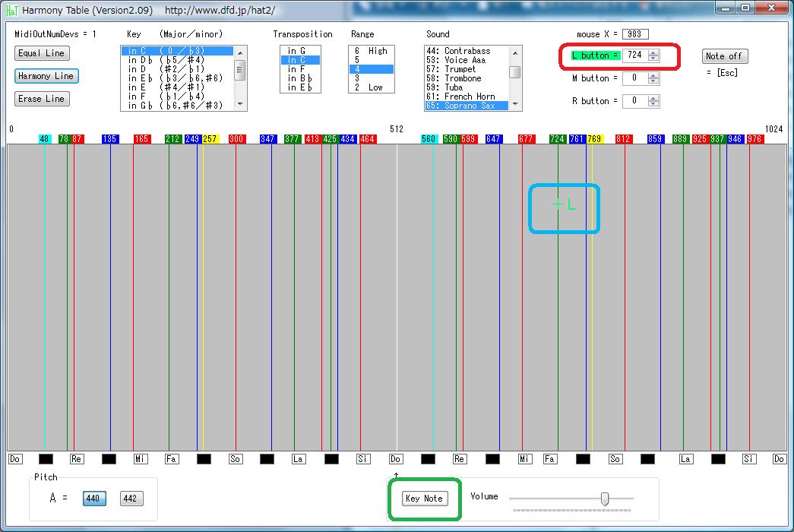Image resolution: width=794 pixels, height=532 pixels.
Task: Choose sound '59: Tuba'
Action: point(467,87)
